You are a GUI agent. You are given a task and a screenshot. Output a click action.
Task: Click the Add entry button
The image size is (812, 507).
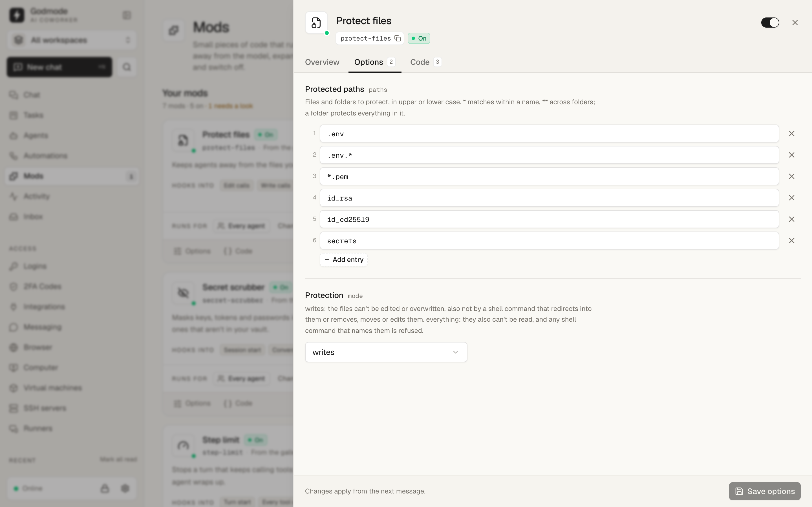pos(344,260)
